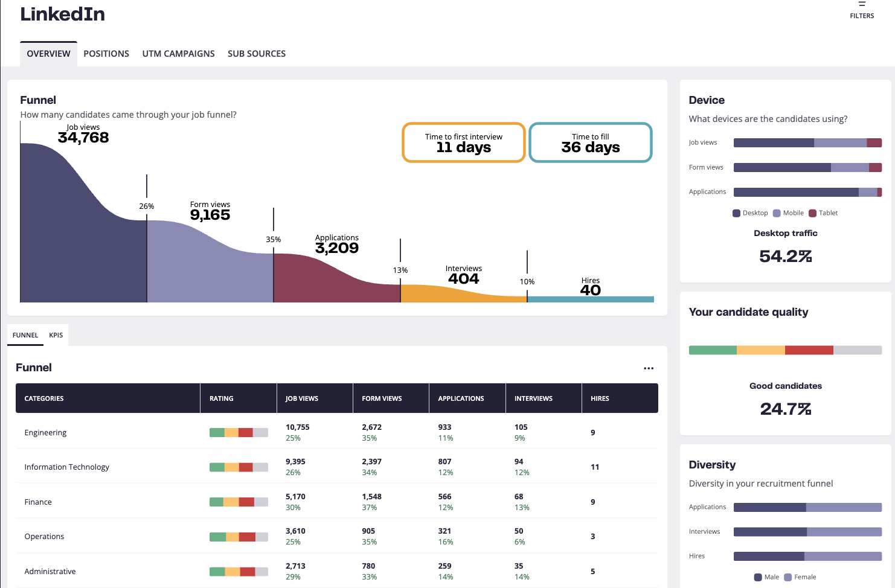The width and height of the screenshot is (895, 588).
Task: Click the Finance rating bar
Action: click(239, 502)
